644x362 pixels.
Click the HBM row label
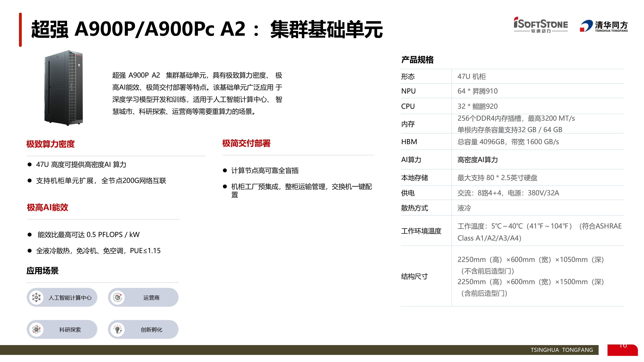[x=409, y=142]
